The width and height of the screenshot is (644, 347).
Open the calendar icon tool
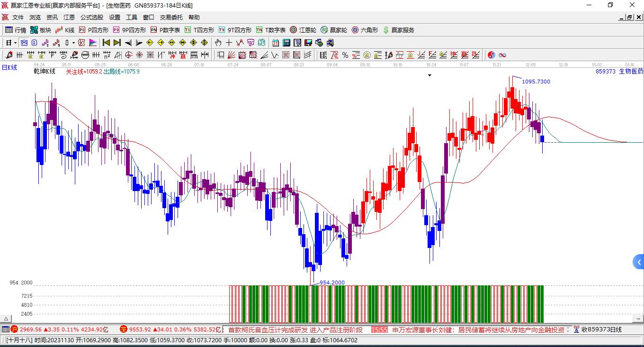tap(275, 43)
